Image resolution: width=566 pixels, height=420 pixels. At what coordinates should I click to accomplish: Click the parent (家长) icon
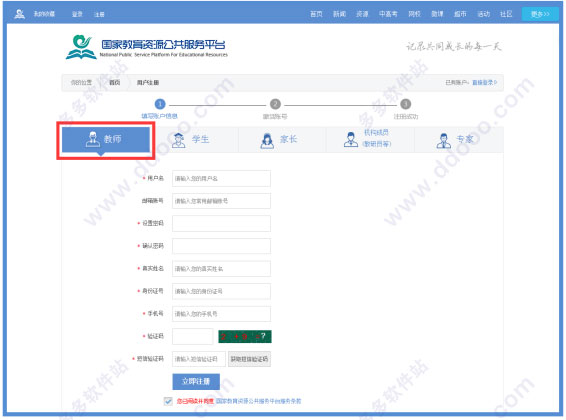click(267, 141)
